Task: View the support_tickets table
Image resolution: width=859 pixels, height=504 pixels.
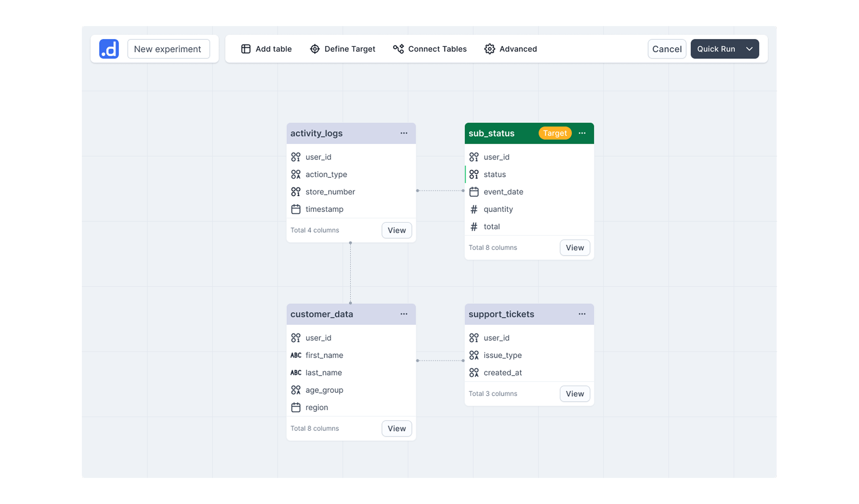Action: pos(575,394)
